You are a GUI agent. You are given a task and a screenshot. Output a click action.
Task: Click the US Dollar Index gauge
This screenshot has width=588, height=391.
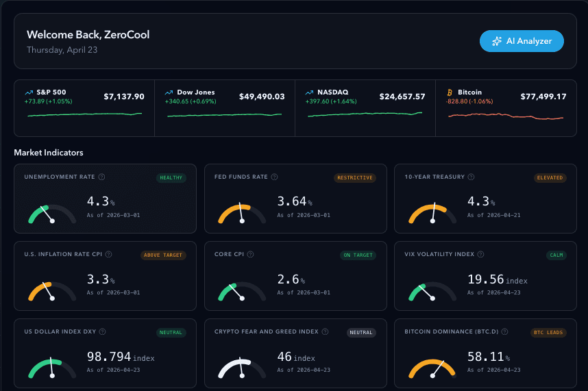coord(52,368)
